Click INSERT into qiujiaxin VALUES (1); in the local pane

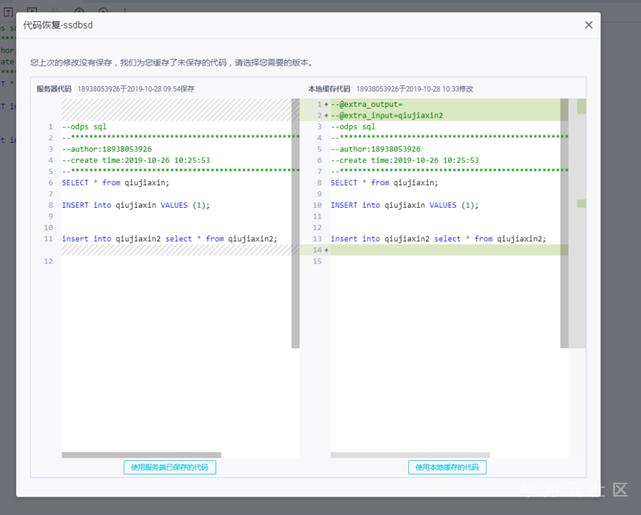(x=405, y=205)
